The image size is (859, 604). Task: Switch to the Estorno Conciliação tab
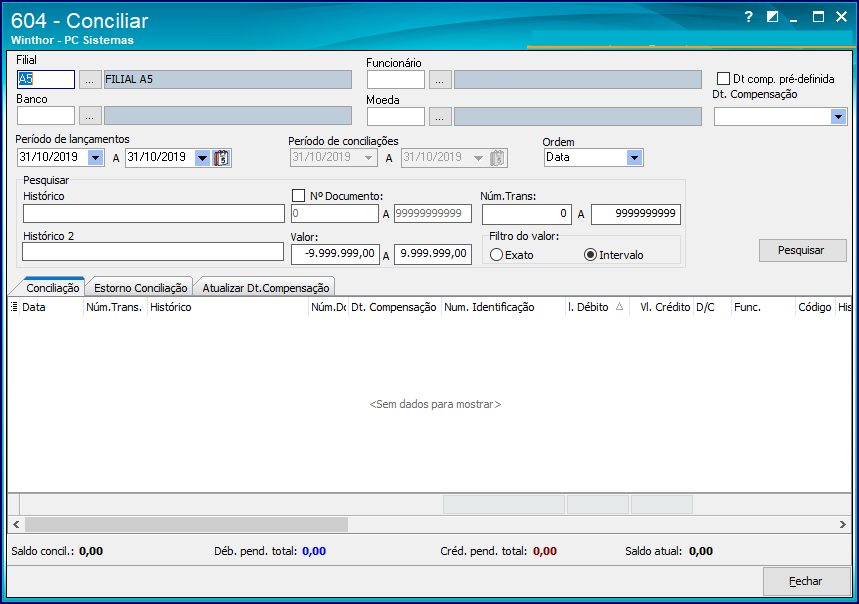(x=141, y=287)
